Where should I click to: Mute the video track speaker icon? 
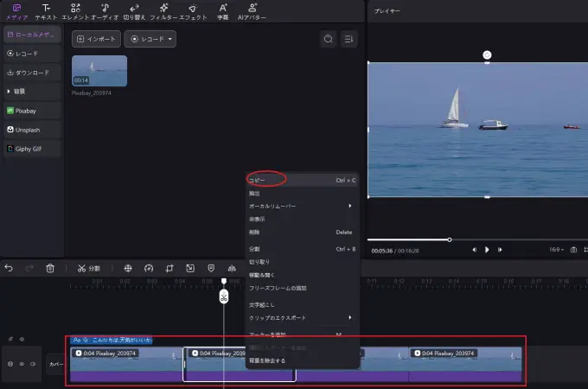coord(33,364)
